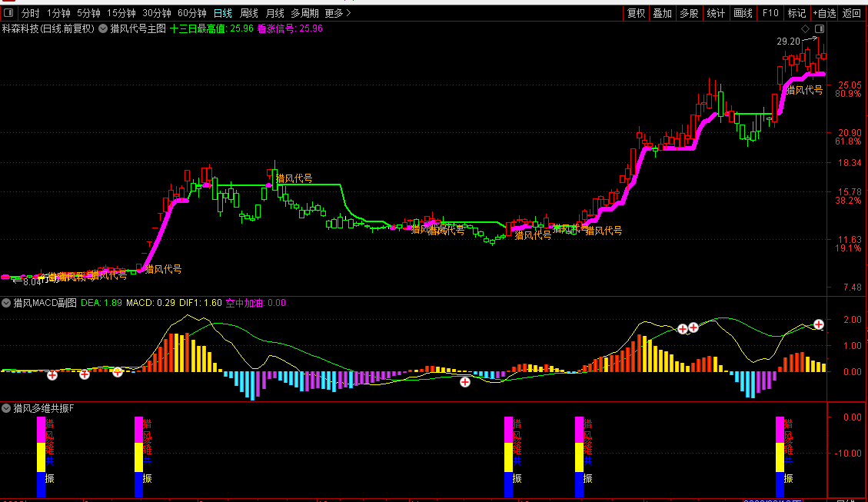Click the 复权 button
Viewport: 868px width, 502px height.
pyautogui.click(x=636, y=13)
